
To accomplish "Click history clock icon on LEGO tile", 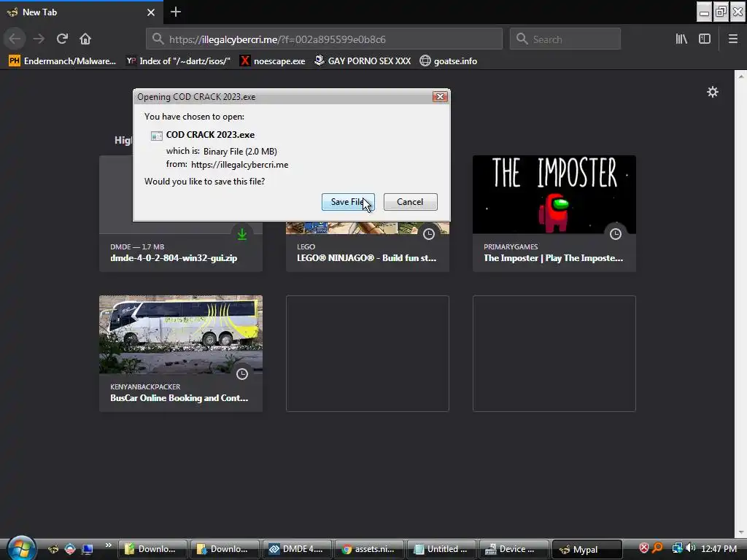I will pyautogui.click(x=429, y=234).
